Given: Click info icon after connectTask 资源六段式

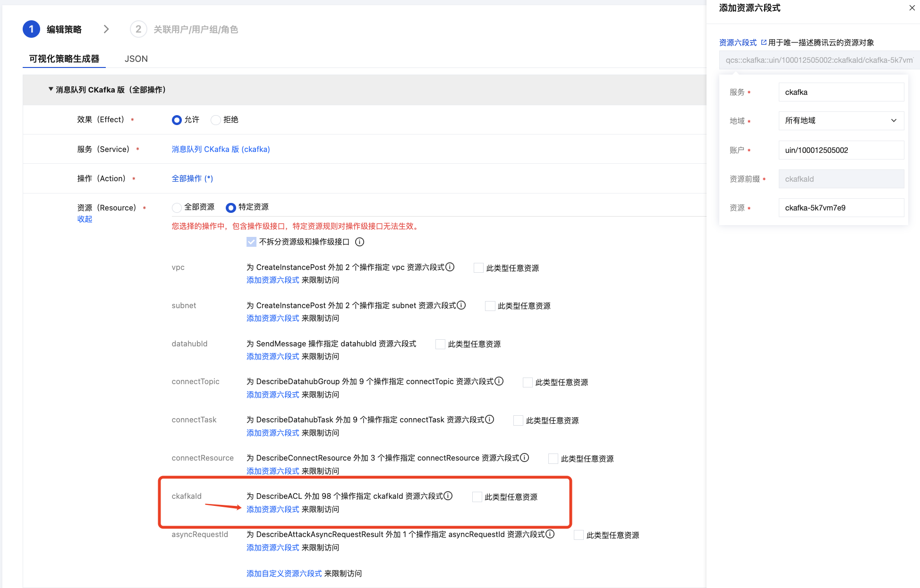Looking at the screenshot, I should click(x=490, y=420).
